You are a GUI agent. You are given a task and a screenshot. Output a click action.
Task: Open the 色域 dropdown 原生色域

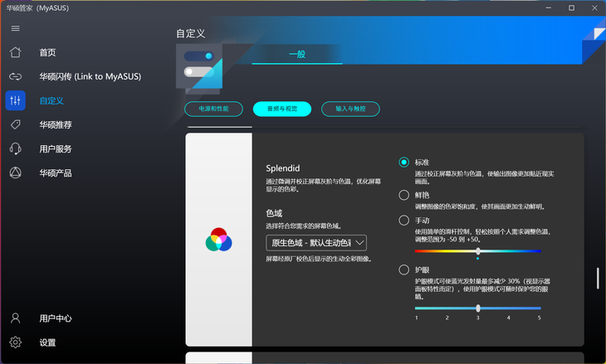tap(316, 243)
